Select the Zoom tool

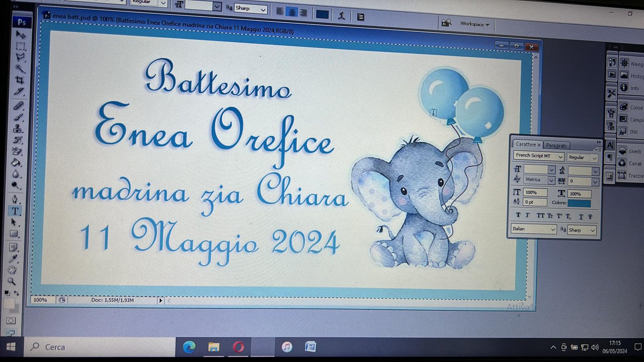pos(12,281)
